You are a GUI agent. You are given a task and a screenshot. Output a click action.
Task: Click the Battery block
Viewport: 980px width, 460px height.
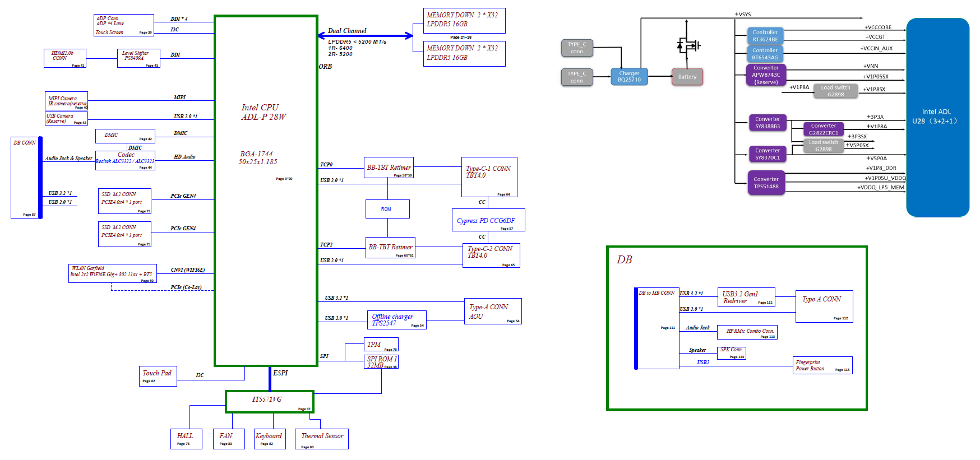(687, 77)
